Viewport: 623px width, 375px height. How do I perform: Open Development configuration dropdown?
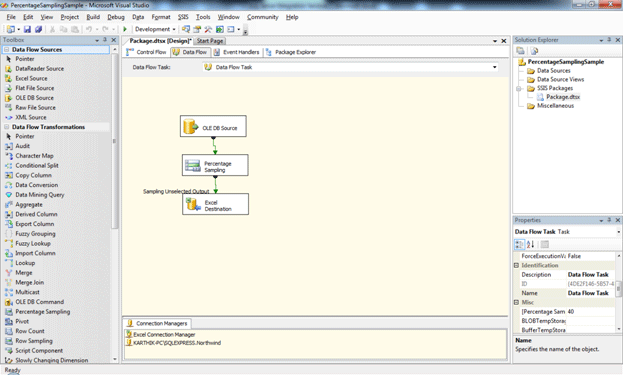point(174,30)
